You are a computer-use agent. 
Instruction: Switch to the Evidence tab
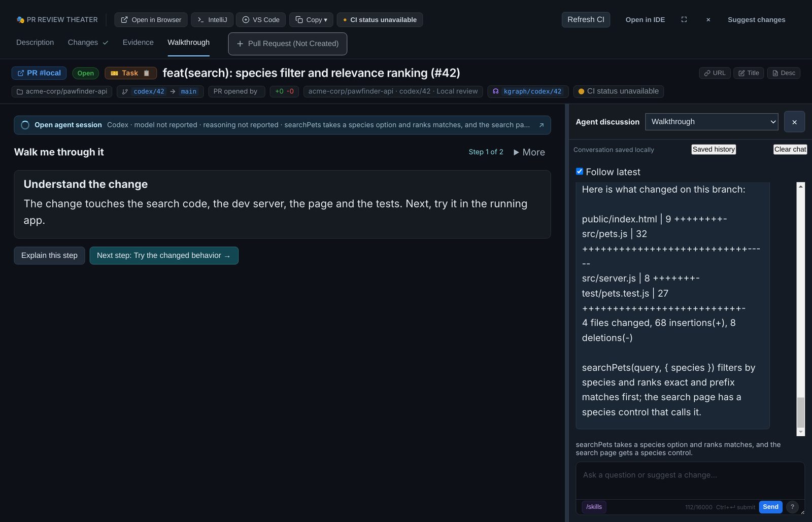[x=138, y=43]
